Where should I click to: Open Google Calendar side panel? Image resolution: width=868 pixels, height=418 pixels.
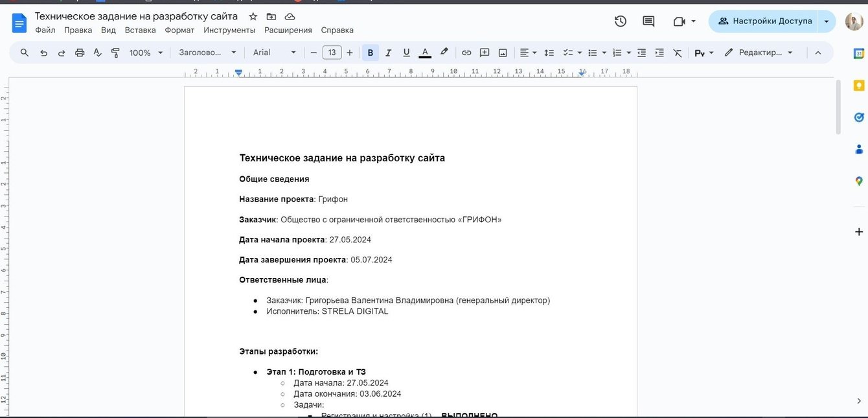[x=859, y=54]
